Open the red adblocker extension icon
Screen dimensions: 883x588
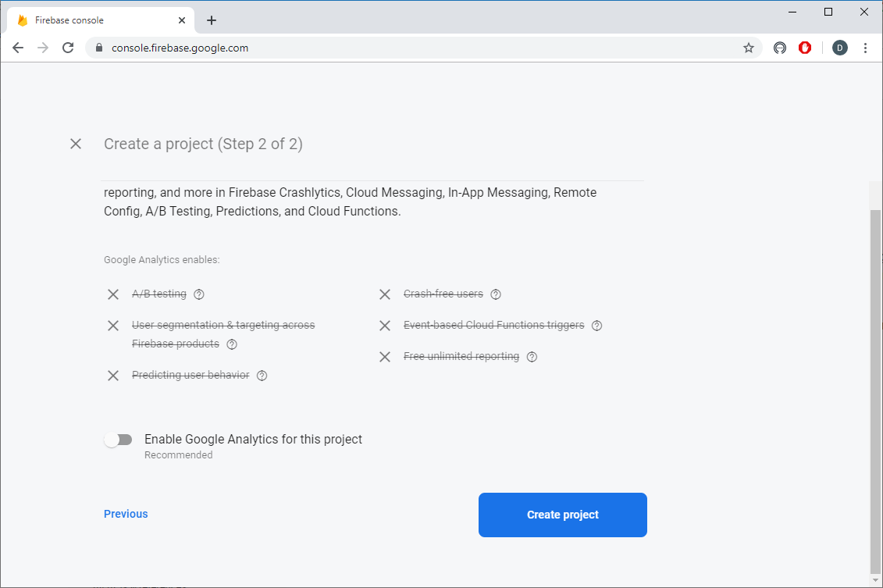point(805,48)
